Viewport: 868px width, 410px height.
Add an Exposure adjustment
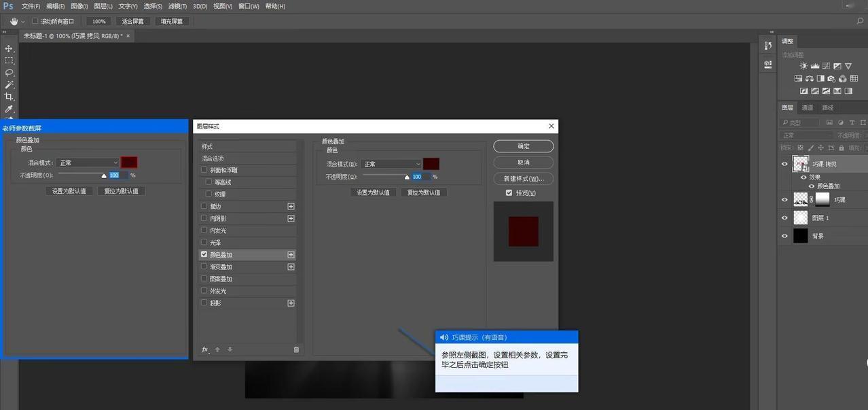(837, 66)
